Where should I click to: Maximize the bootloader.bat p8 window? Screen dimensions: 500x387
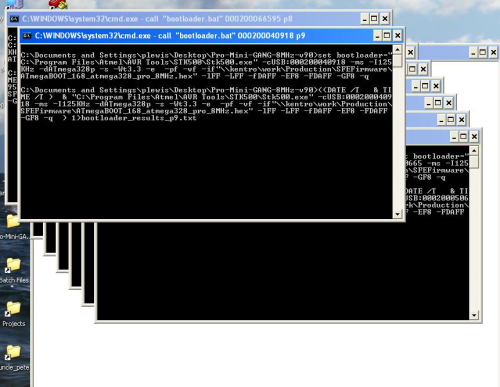(x=374, y=19)
